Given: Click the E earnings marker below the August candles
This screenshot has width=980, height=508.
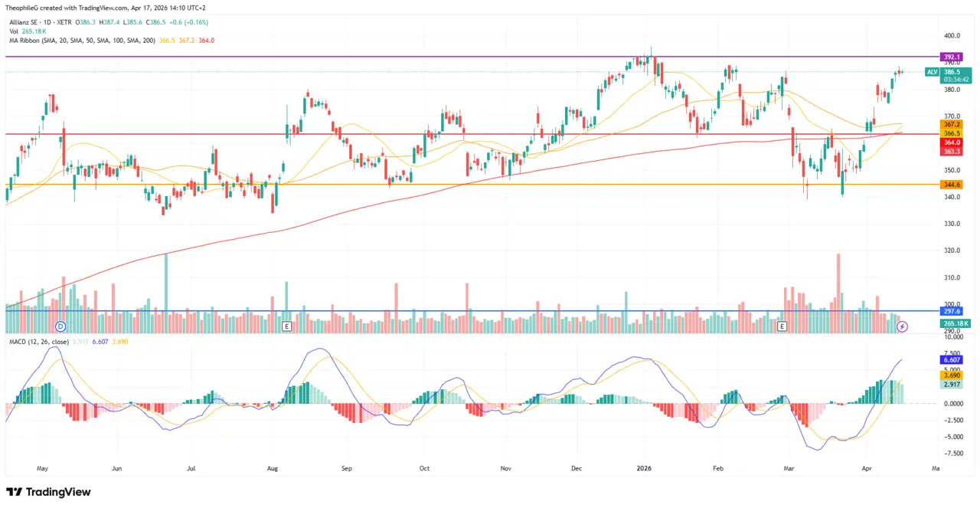Looking at the screenshot, I should [287, 326].
